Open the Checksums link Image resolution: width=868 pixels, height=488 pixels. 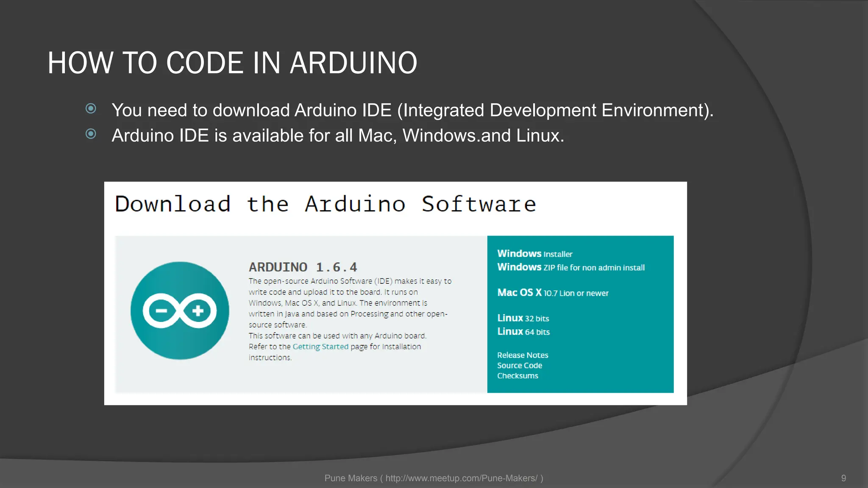(517, 376)
